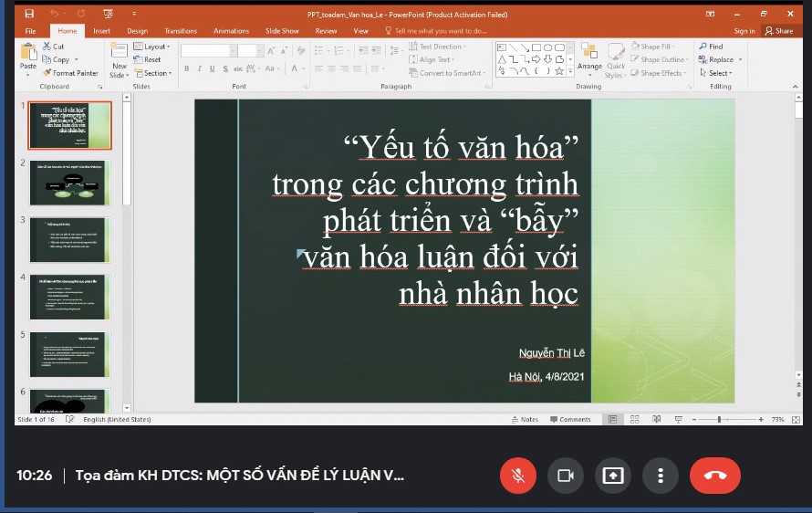Click the present screen icon in call bar
812x513 pixels.
(x=612, y=476)
